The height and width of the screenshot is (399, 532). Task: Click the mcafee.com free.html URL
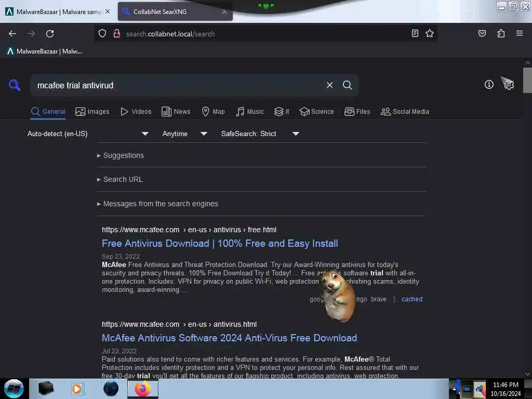189,230
